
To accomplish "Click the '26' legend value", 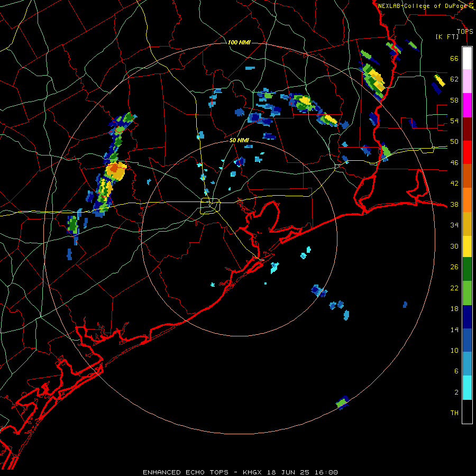I will pyautogui.click(x=454, y=267).
